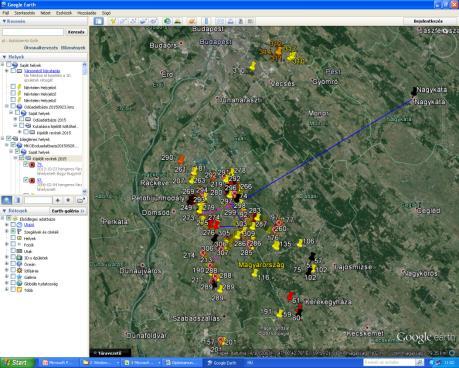Click the add folder icon under the places list
The width and height of the screenshot is (459, 368).
80,200
